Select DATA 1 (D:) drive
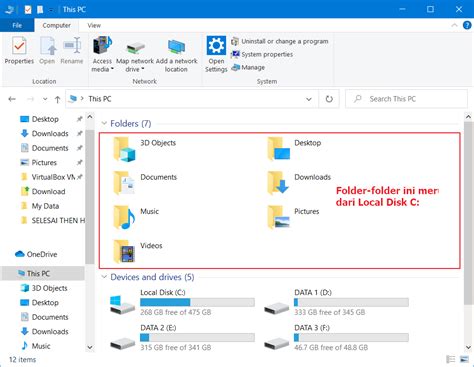 pyautogui.click(x=336, y=302)
